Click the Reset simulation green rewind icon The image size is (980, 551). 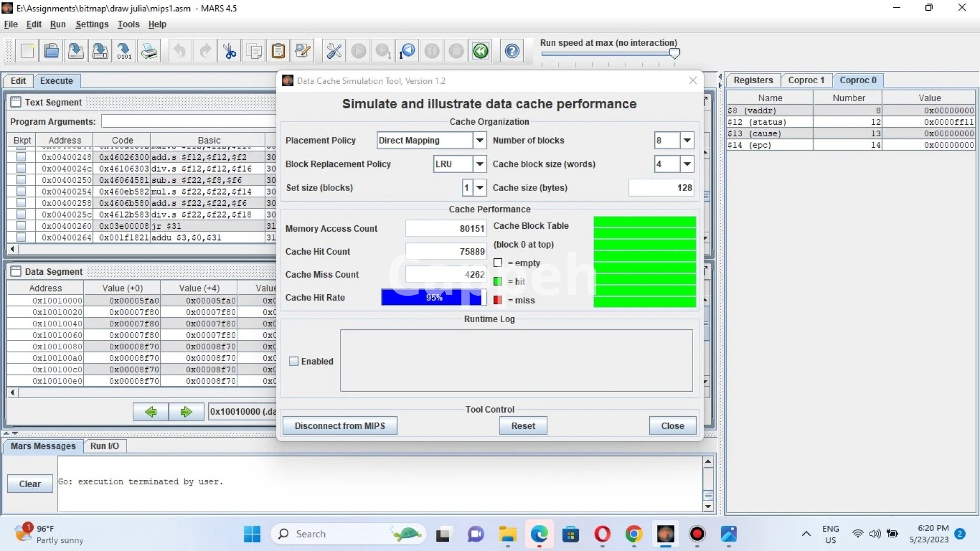tap(480, 51)
